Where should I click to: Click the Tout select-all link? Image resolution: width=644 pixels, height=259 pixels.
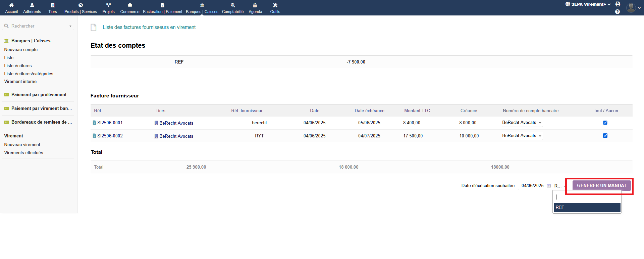[597, 111]
